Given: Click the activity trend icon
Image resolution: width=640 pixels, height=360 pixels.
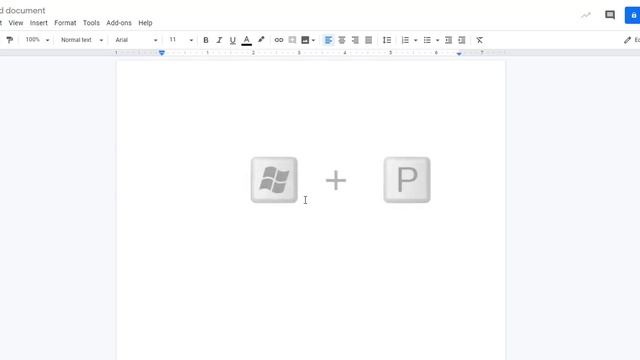Looking at the screenshot, I should coord(586,15).
